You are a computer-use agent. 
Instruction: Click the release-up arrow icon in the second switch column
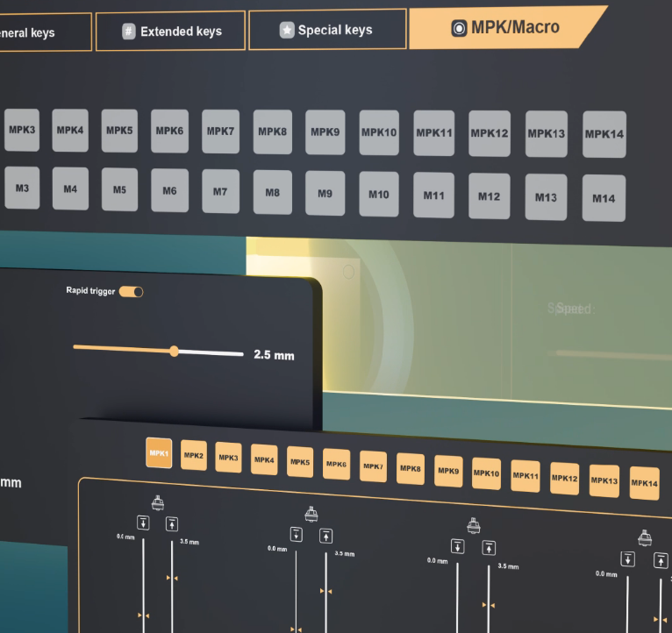tap(325, 536)
